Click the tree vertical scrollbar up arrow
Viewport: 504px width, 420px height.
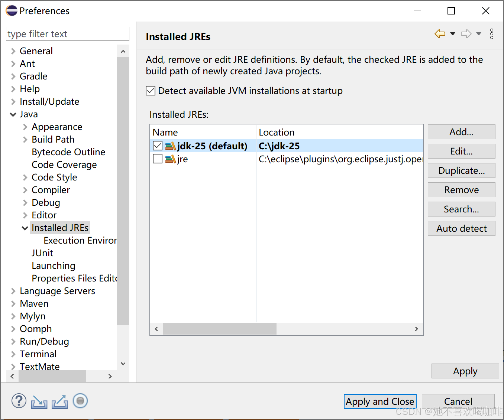[123, 52]
